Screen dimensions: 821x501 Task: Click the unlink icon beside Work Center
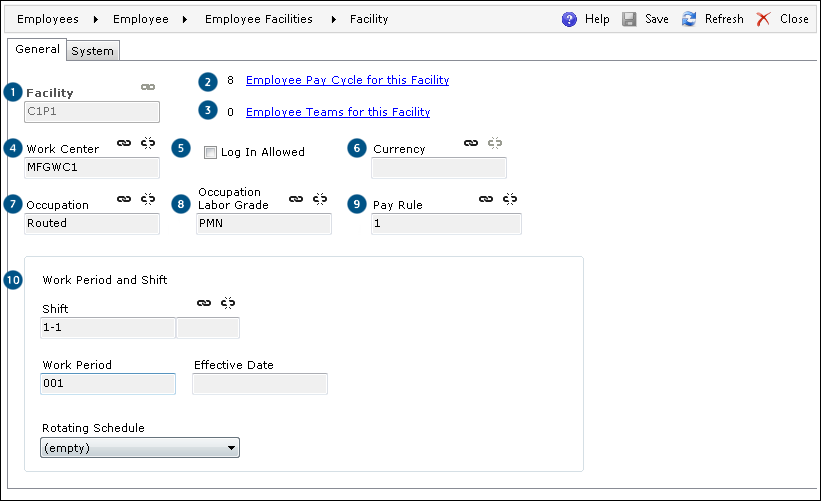(x=148, y=143)
